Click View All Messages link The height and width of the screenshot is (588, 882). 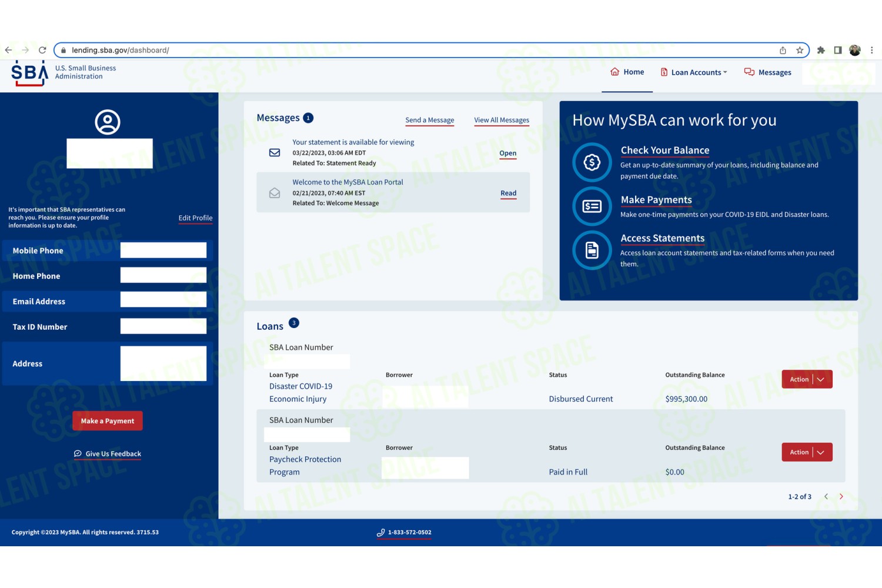(x=502, y=120)
